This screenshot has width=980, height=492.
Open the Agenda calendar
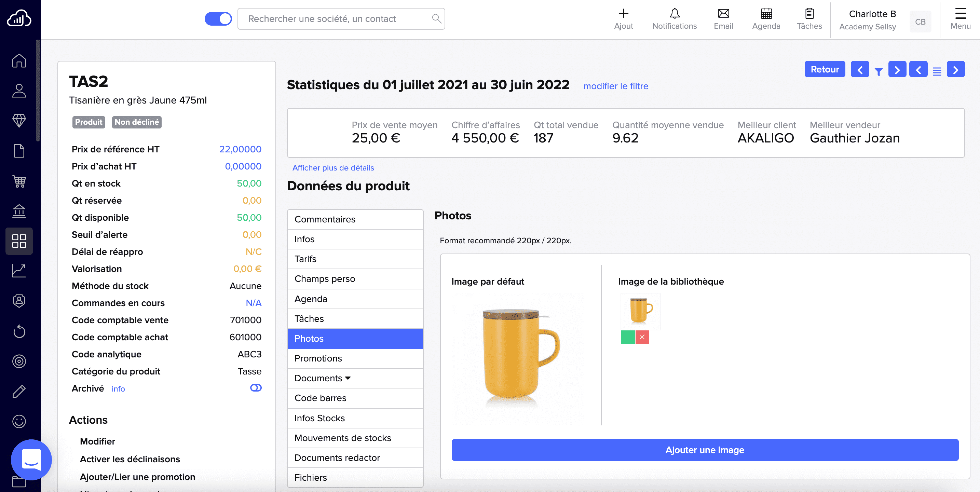(x=766, y=18)
